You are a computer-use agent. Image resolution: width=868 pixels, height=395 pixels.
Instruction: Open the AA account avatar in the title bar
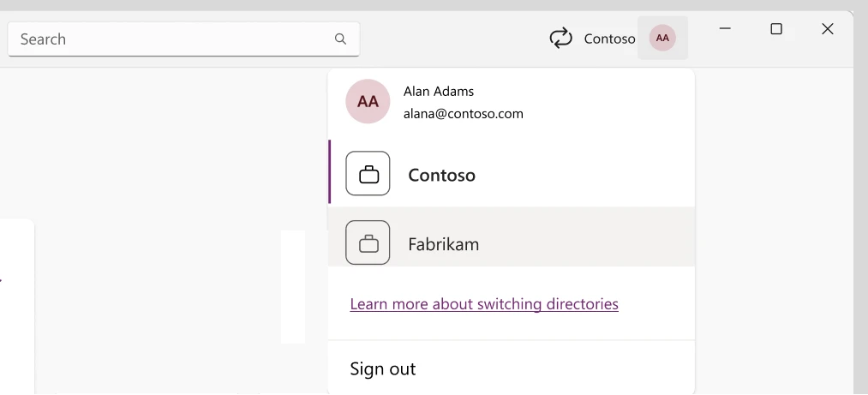coord(662,38)
